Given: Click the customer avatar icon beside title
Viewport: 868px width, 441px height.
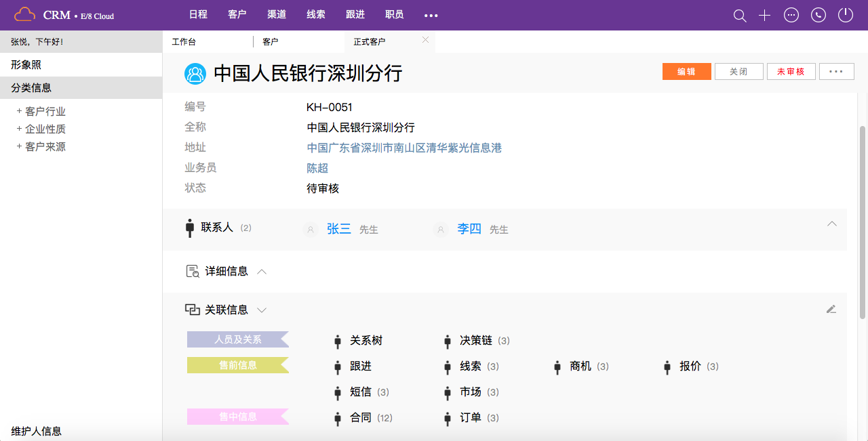Looking at the screenshot, I should coord(195,74).
